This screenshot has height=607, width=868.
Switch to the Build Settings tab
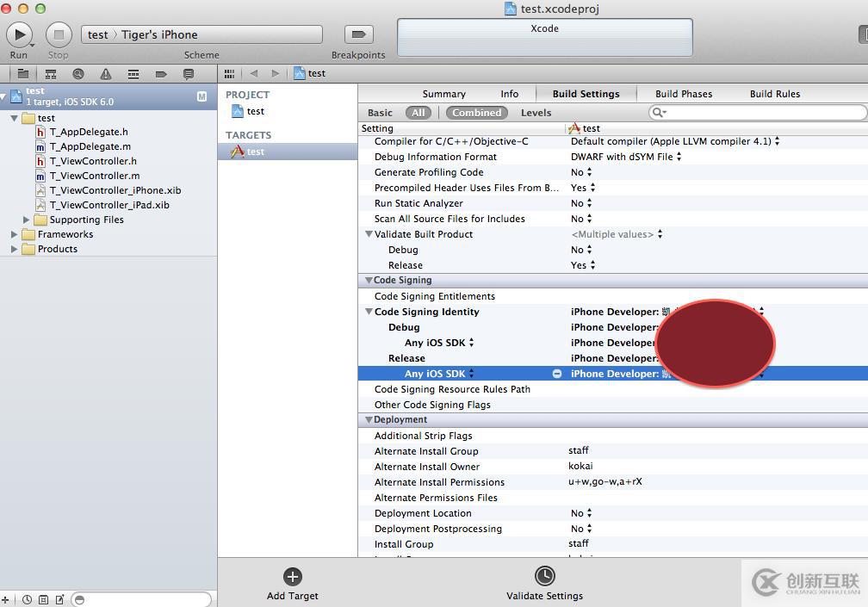click(586, 94)
